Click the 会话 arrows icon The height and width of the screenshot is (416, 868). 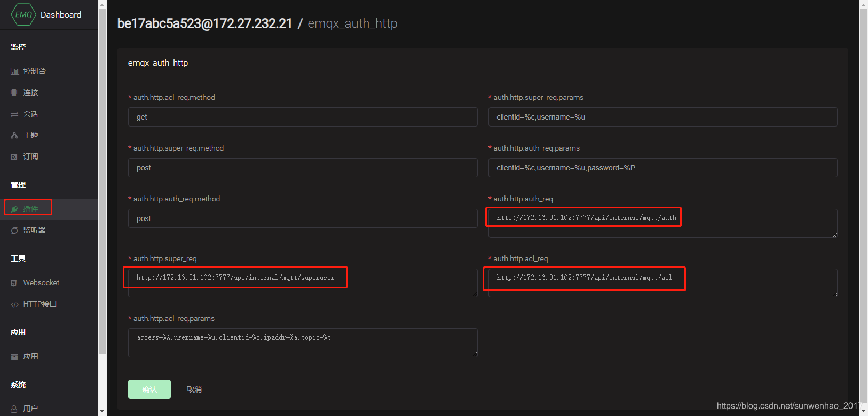click(x=14, y=114)
